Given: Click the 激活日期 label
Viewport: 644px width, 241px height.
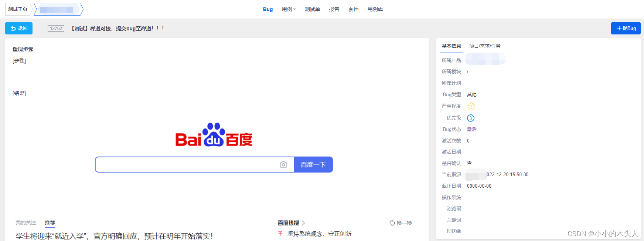Looking at the screenshot, I should point(451,152).
